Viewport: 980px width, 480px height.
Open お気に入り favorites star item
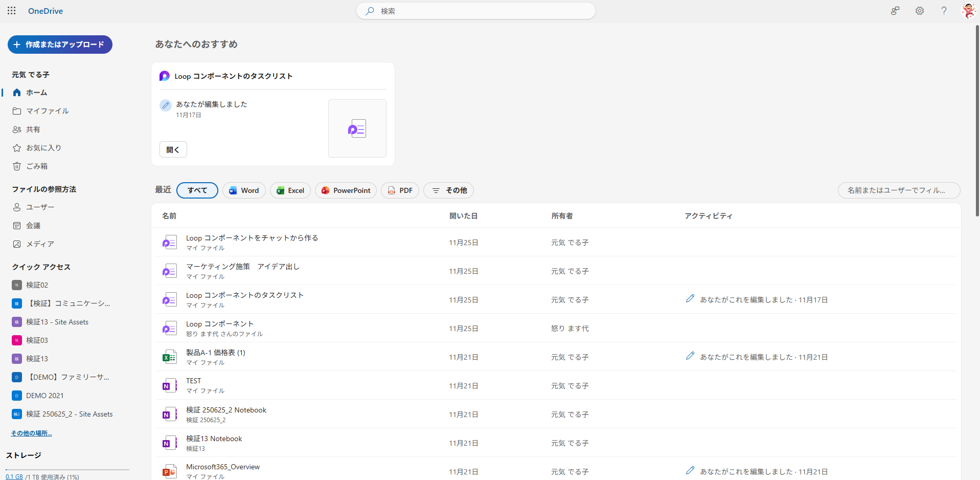pos(43,148)
